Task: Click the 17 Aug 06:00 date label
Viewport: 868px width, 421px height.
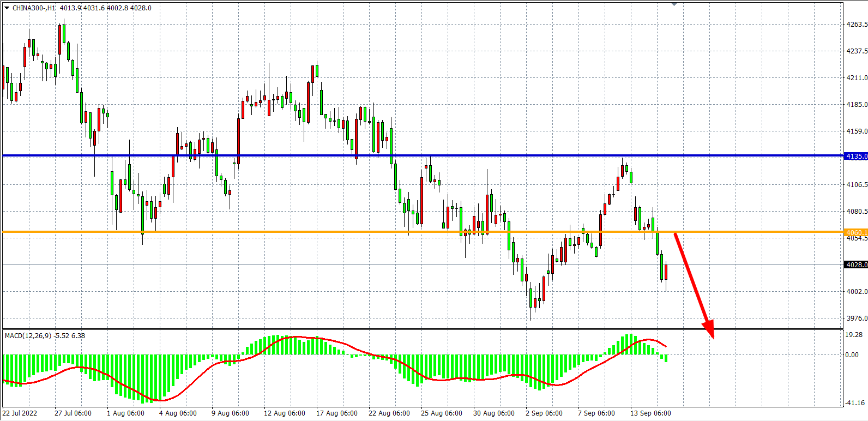Action: click(x=336, y=413)
